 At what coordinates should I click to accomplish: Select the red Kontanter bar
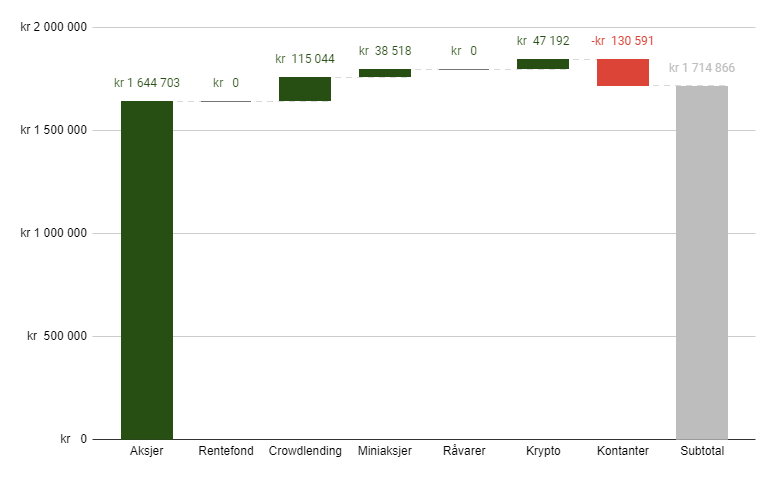(623, 72)
